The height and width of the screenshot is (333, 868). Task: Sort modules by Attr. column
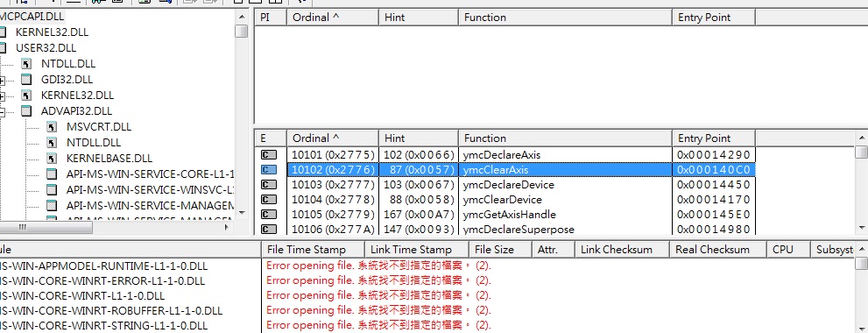553,250
